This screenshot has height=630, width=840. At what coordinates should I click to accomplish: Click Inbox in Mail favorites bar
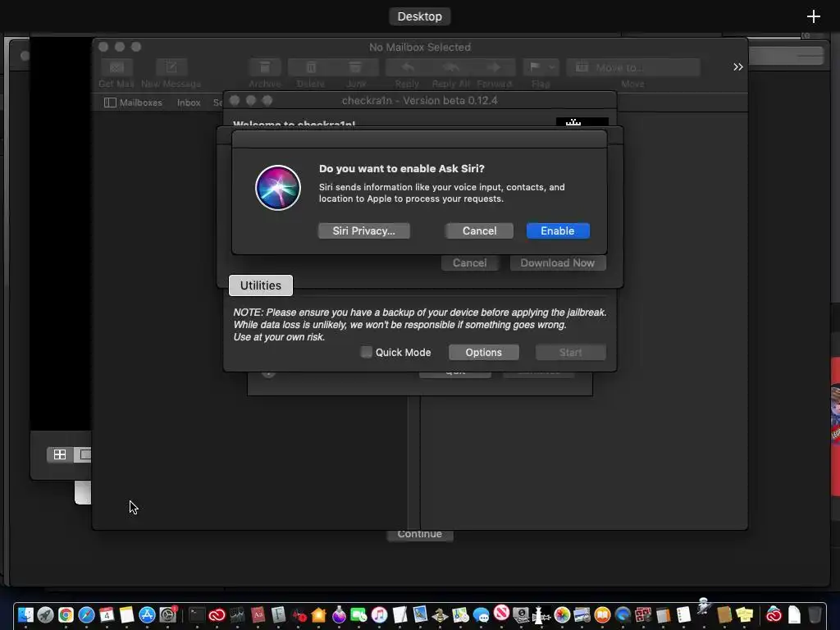coord(189,103)
